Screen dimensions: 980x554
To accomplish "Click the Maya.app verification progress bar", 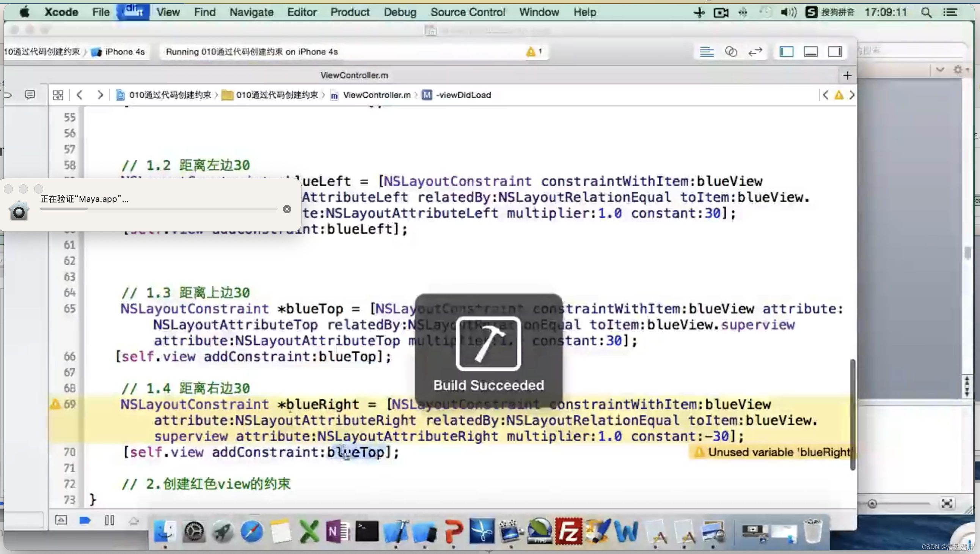I will tap(158, 209).
